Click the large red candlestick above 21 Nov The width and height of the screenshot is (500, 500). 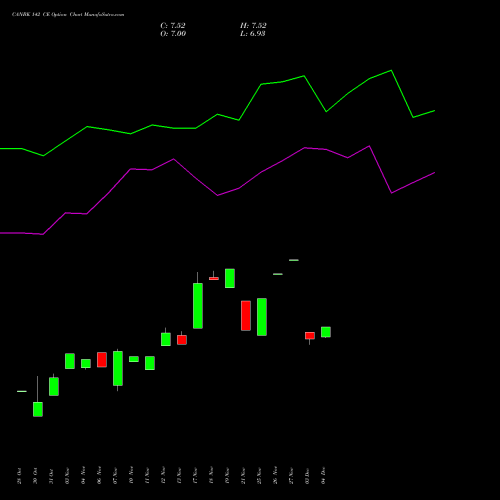point(246,316)
